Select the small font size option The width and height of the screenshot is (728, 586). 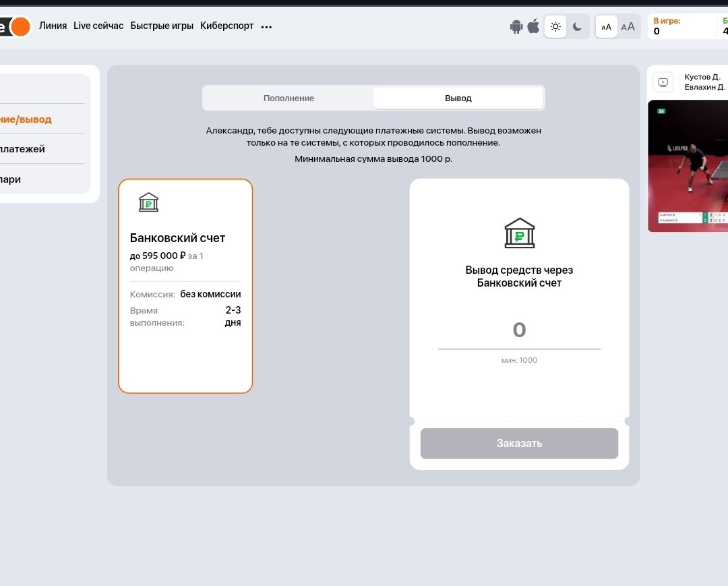click(606, 27)
